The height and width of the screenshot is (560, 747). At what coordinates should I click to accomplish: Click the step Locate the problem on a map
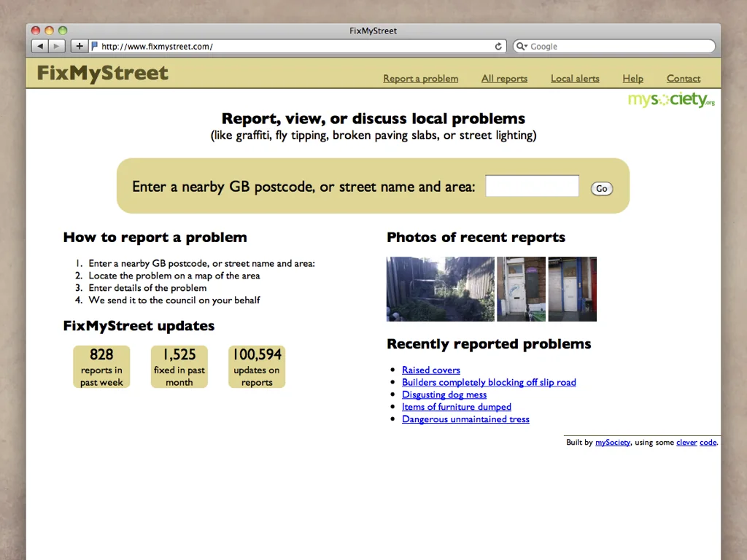coord(174,276)
